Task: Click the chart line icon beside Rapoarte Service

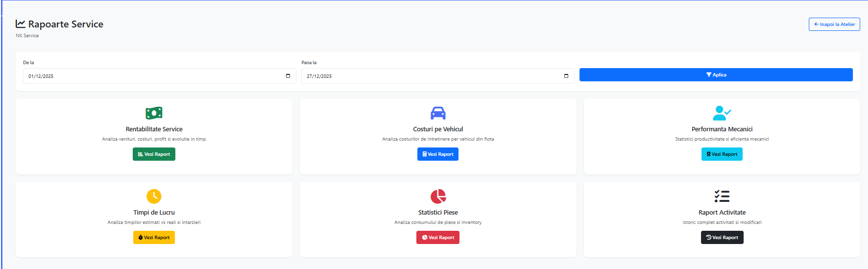Action: tap(21, 24)
